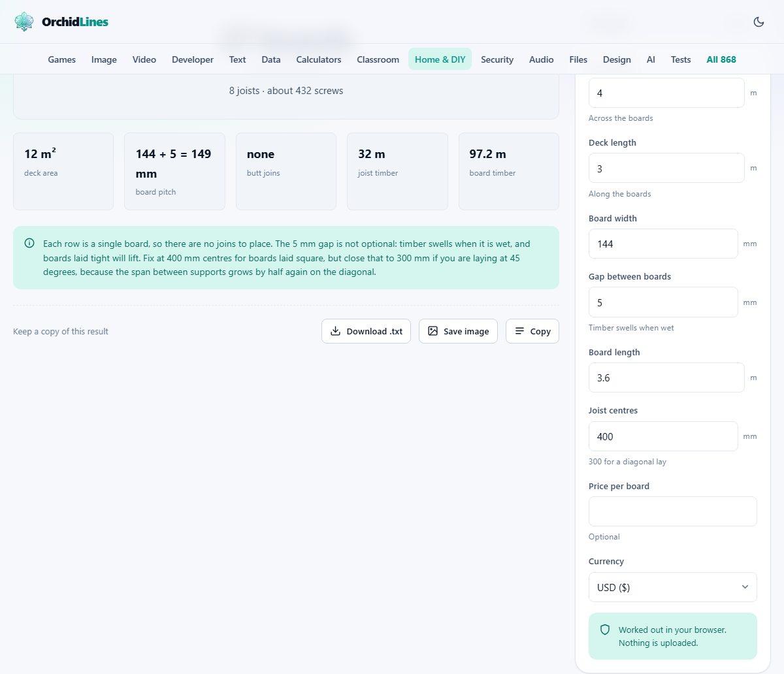Open the Video category tab
Screen dimensions: 784x674
coord(144,59)
